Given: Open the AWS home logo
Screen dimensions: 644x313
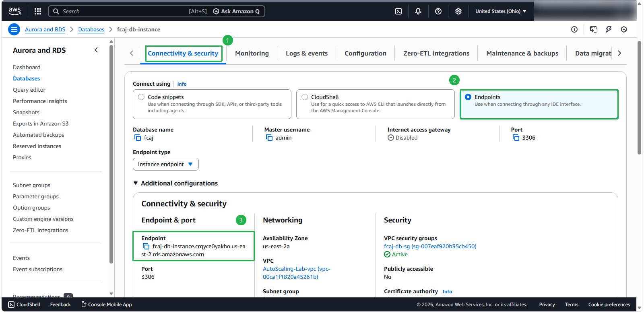Looking at the screenshot, I should pyautogui.click(x=15, y=11).
